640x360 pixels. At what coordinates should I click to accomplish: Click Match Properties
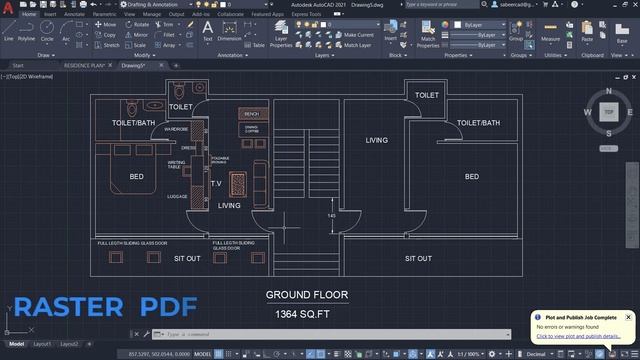click(428, 34)
